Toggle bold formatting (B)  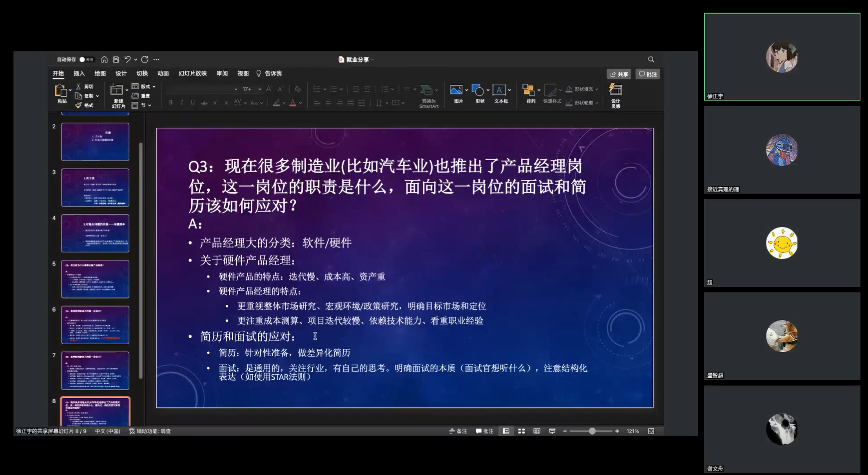pos(171,103)
